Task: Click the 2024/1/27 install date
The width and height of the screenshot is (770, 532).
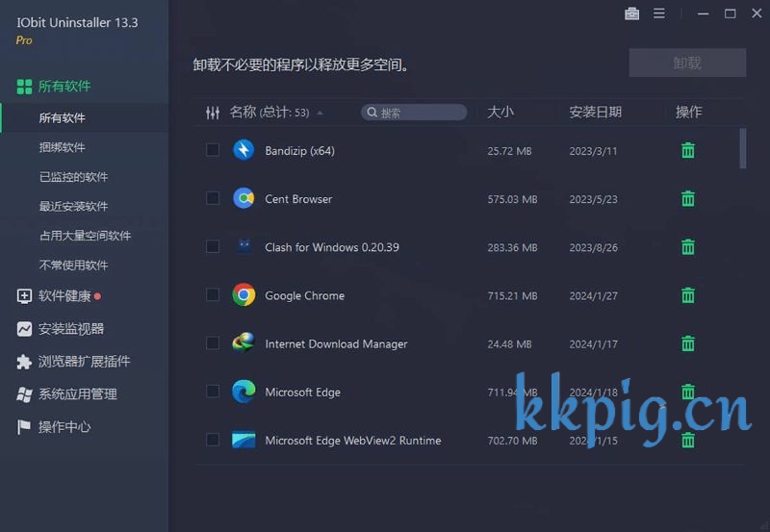Action: [593, 295]
